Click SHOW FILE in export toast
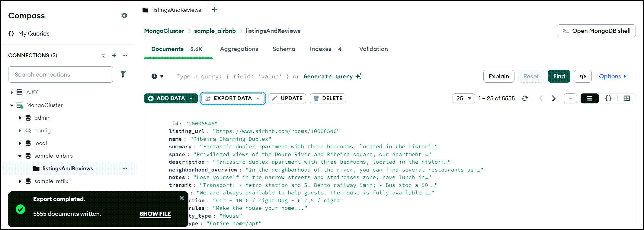This screenshot has height=230, width=644. pos(155,214)
